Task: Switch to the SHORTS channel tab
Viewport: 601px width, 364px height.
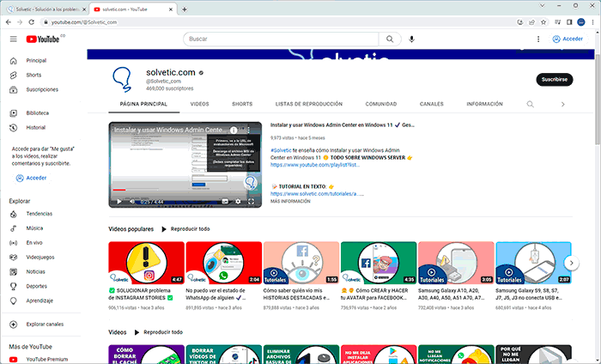Action: click(242, 104)
